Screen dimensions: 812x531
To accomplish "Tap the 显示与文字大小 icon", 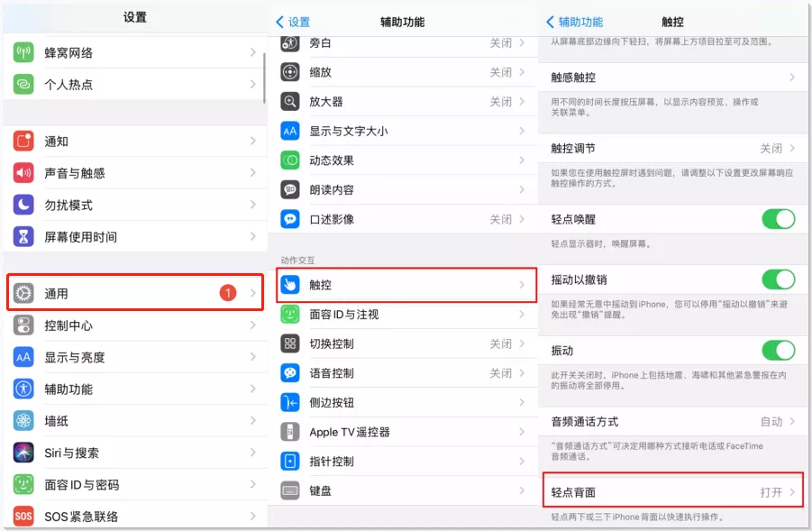I will click(x=290, y=131).
